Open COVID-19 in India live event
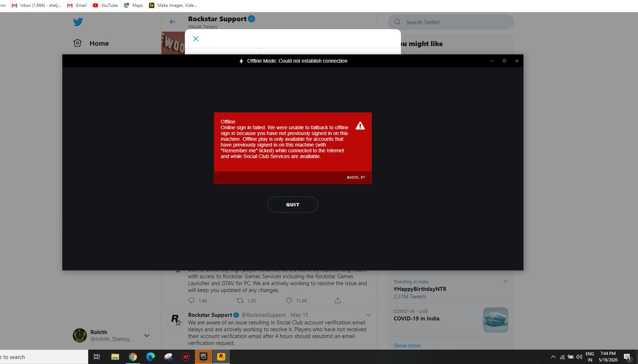Viewport: 638px width, 364px height. 416,319
